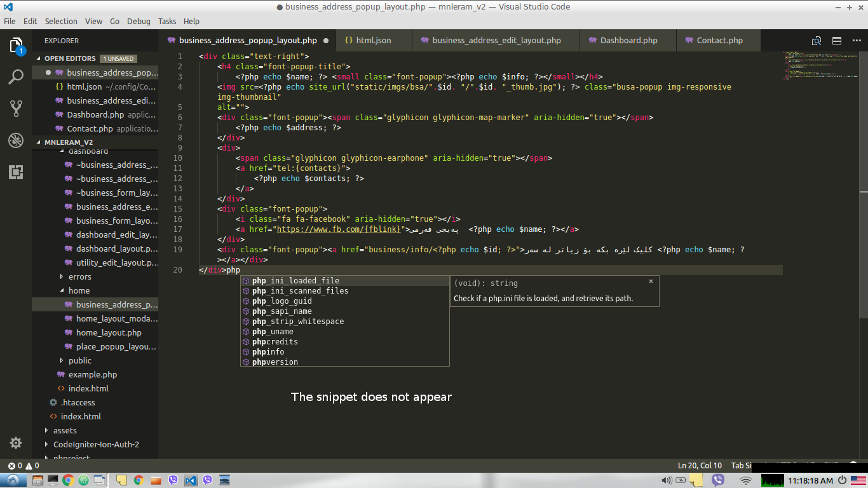The height and width of the screenshot is (488, 868).
Task: Switch to the Dashboard.php tab
Action: pos(628,40)
